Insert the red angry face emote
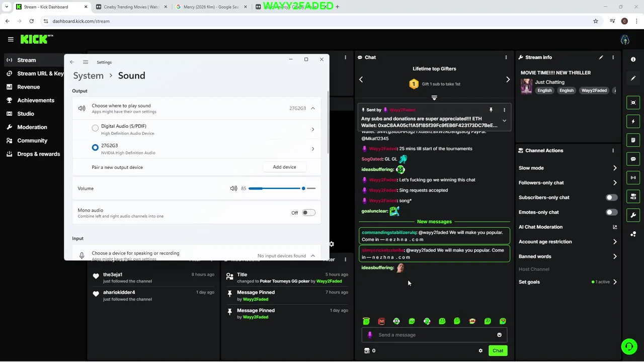Screen dimensions: 644x362 [x=381, y=321]
